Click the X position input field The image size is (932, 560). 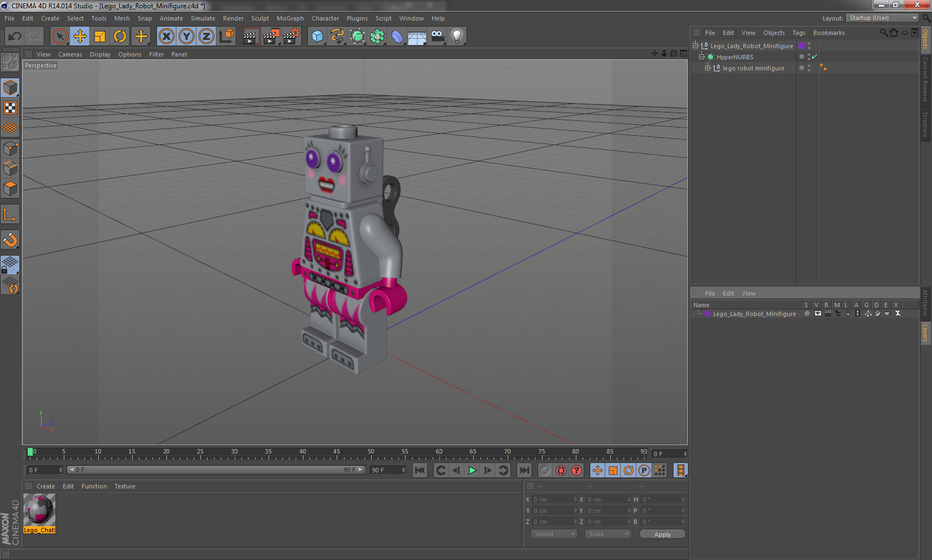point(555,500)
